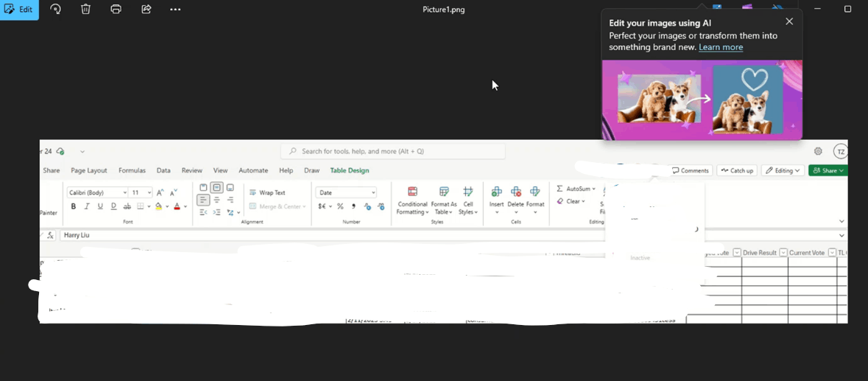This screenshot has height=381, width=868.
Task: Increase font size with the larger A icon
Action: click(x=160, y=193)
